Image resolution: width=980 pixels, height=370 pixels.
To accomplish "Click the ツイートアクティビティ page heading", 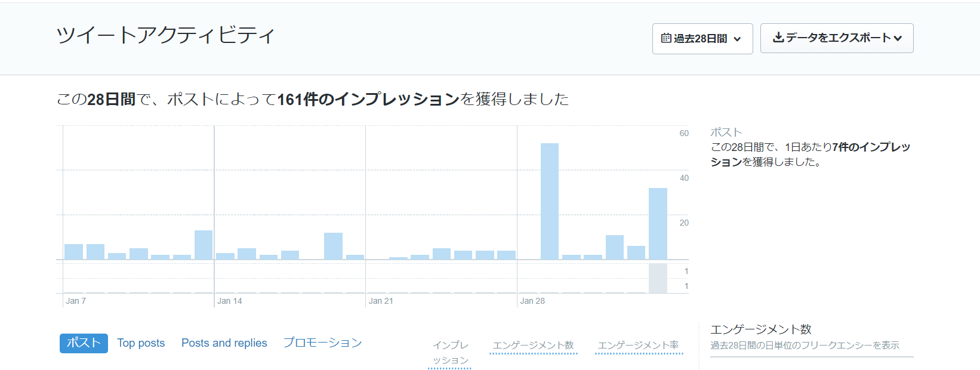I will tap(166, 35).
